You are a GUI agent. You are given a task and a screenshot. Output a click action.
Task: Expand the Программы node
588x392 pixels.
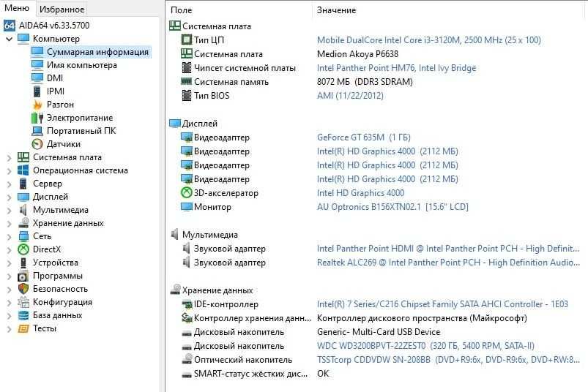pos(10,276)
